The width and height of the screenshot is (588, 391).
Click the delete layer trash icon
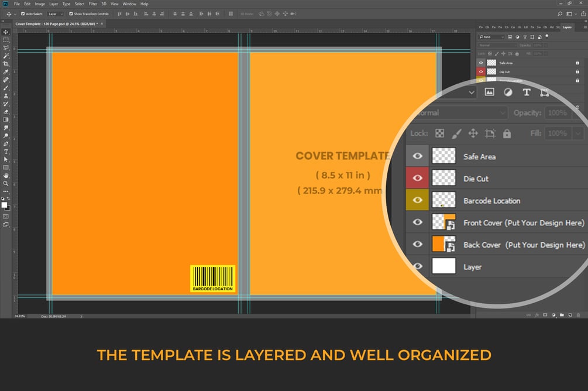coord(578,315)
